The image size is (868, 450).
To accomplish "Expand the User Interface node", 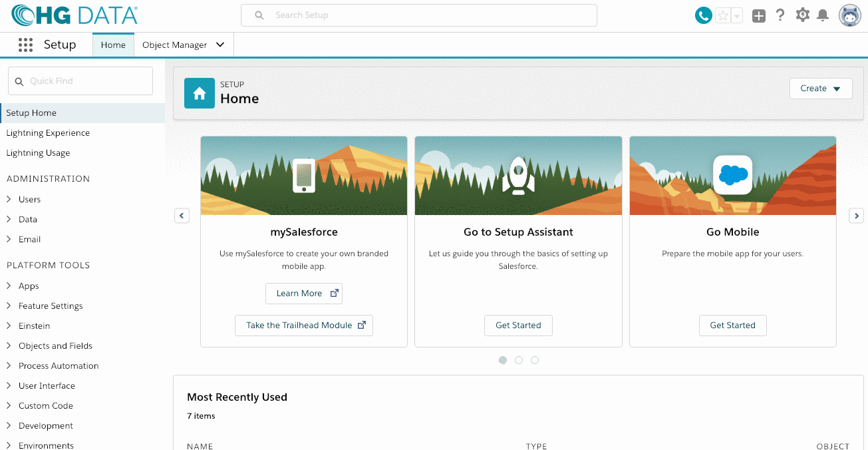I will (9, 385).
